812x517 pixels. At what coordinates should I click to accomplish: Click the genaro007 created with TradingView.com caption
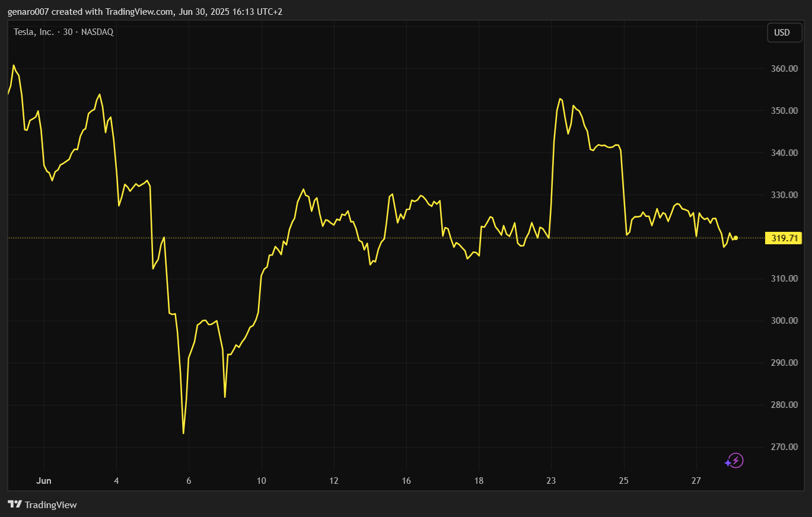[x=145, y=12]
